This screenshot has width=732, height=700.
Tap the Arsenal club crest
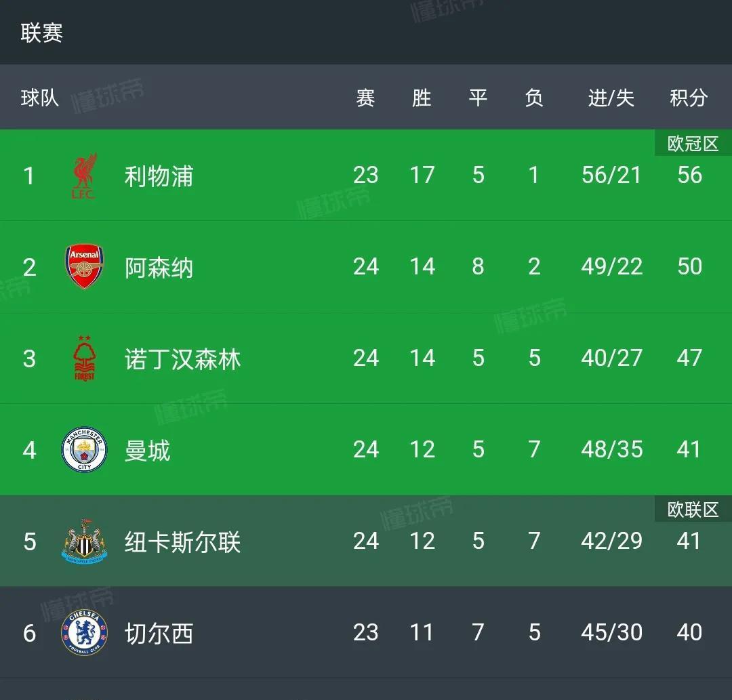point(85,267)
